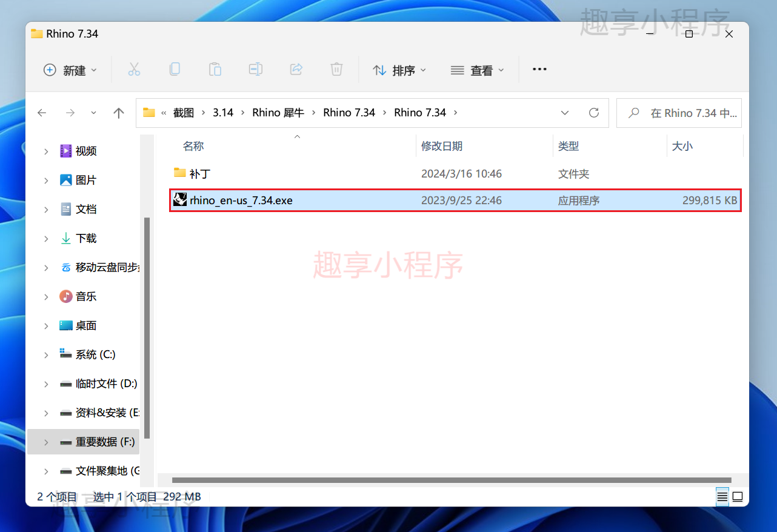Click the 3.14 breadcrumb

[x=223, y=113]
